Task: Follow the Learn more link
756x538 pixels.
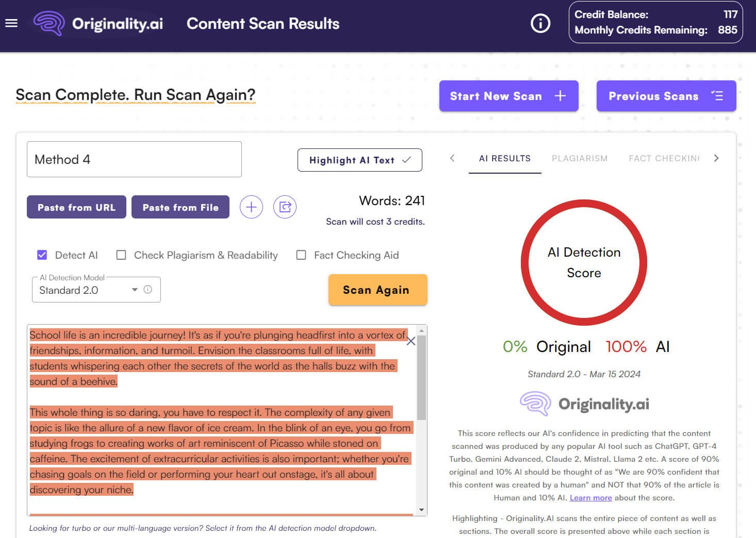Action: [590, 498]
